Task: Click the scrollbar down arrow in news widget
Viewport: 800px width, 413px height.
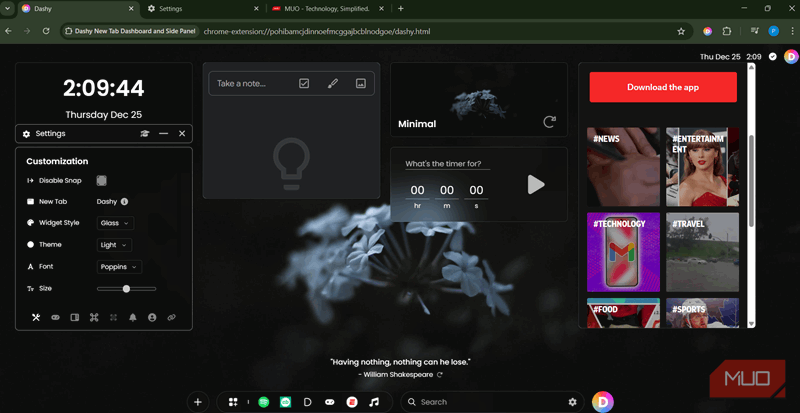Action: pyautogui.click(x=751, y=324)
